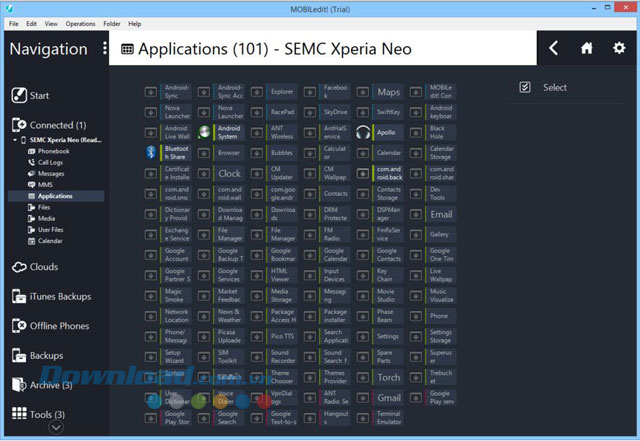Image resolution: width=640 pixels, height=441 pixels.
Task: Click the back arrow icon in header
Action: tap(555, 48)
